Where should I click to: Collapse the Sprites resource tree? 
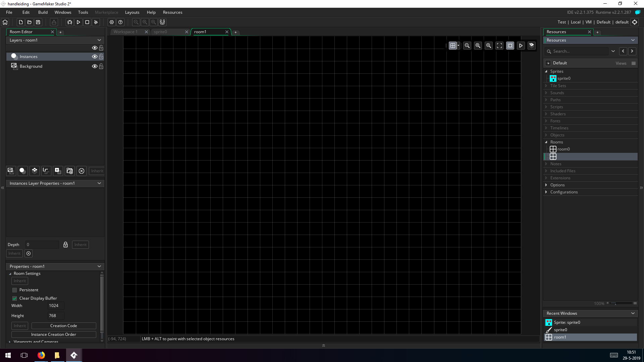[546, 71]
